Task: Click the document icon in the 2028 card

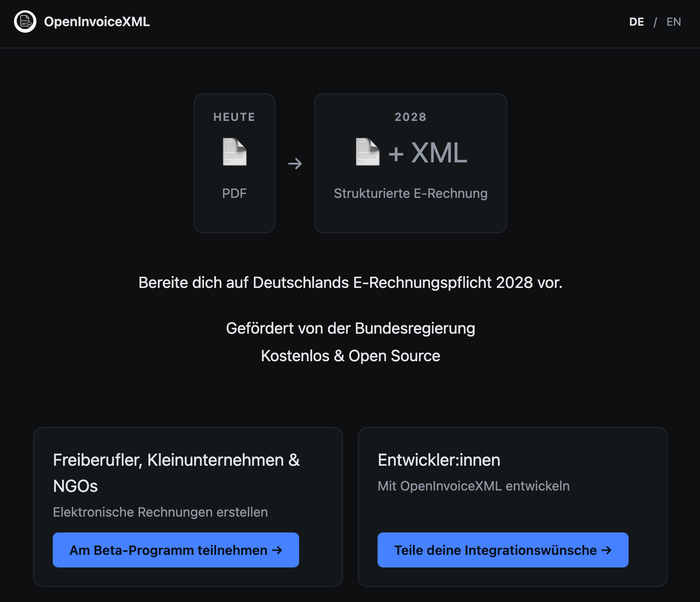Action: [367, 152]
